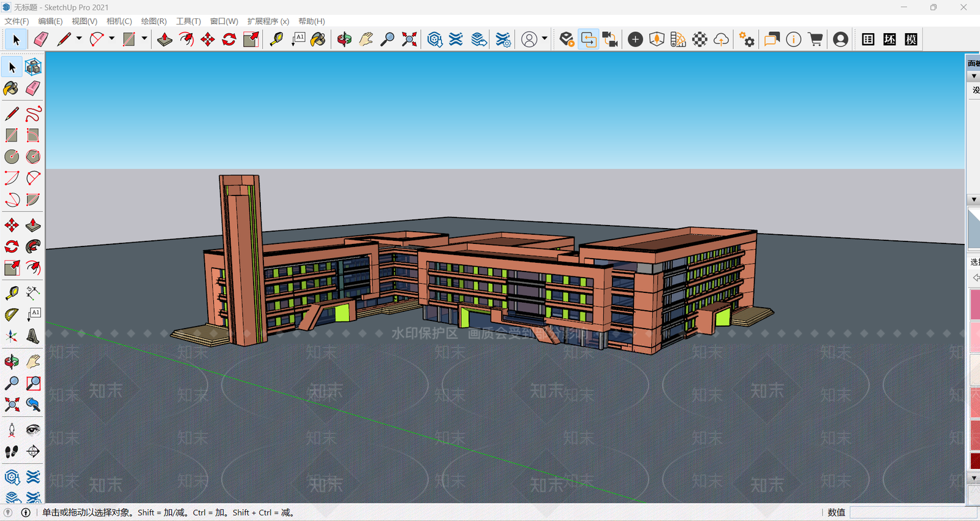Select the Protractor tool

tap(12, 314)
